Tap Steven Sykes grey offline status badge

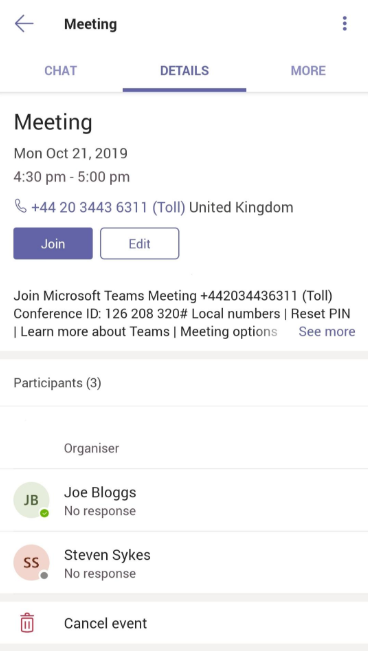pos(44,575)
